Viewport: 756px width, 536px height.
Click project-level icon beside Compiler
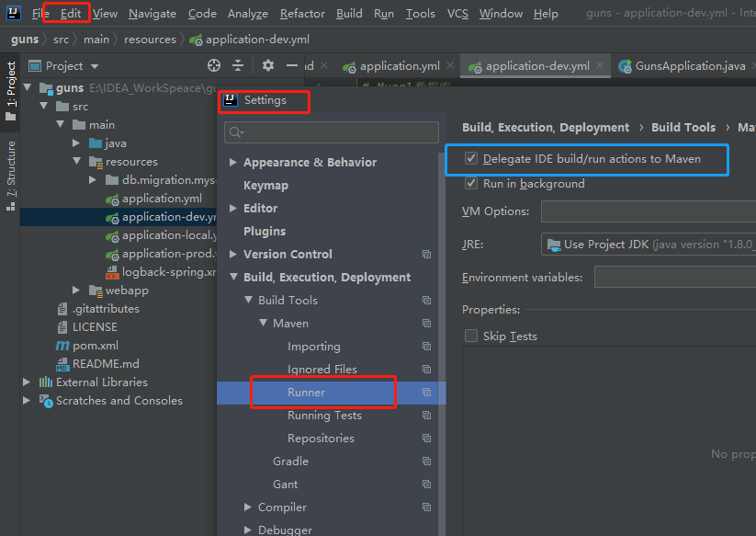[426, 507]
